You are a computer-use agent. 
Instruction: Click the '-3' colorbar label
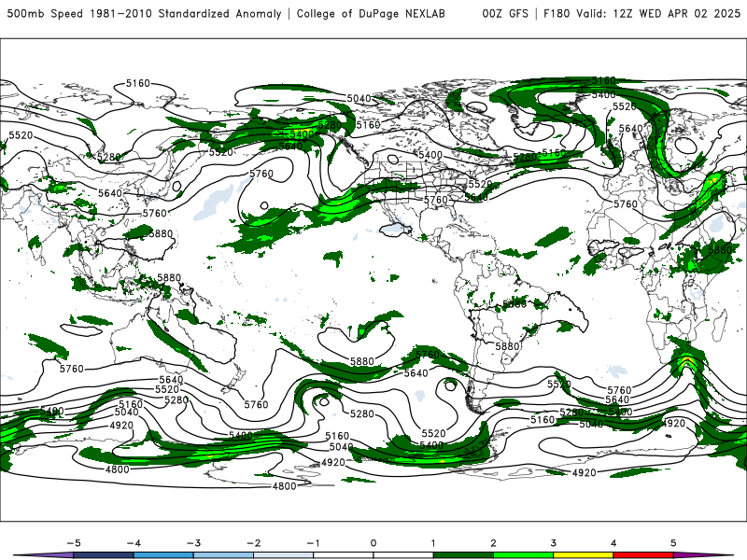click(x=193, y=543)
